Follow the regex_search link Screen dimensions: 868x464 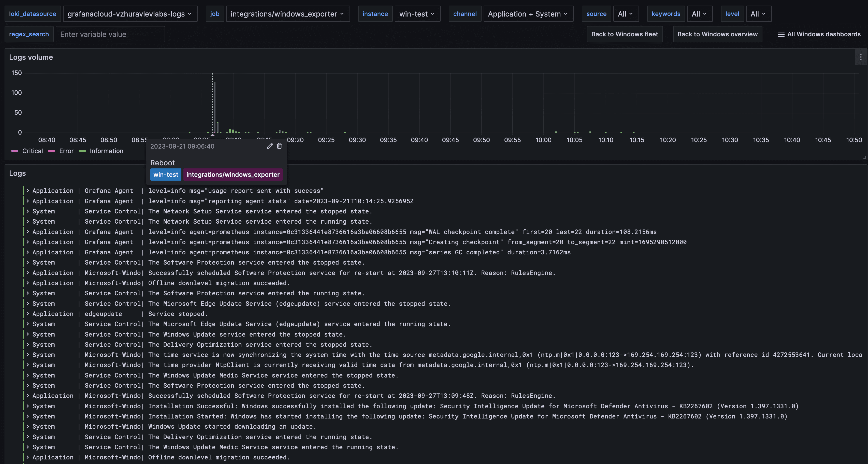coord(29,34)
